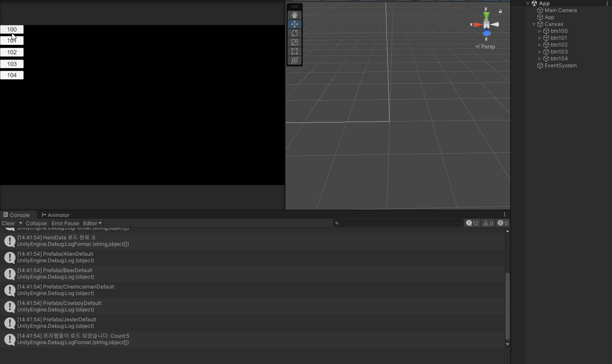Select EventSystem in Hierarchy
Image resolution: width=612 pixels, height=364 pixels.
(x=560, y=66)
